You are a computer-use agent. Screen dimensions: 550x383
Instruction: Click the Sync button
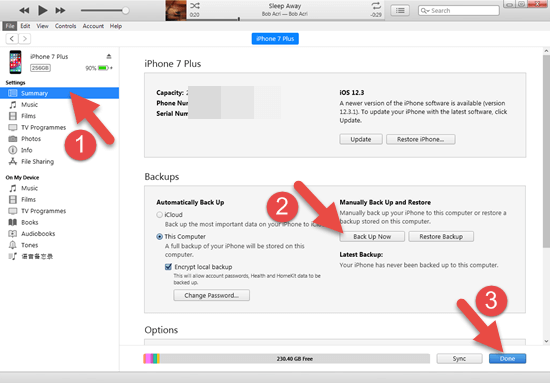point(459,358)
